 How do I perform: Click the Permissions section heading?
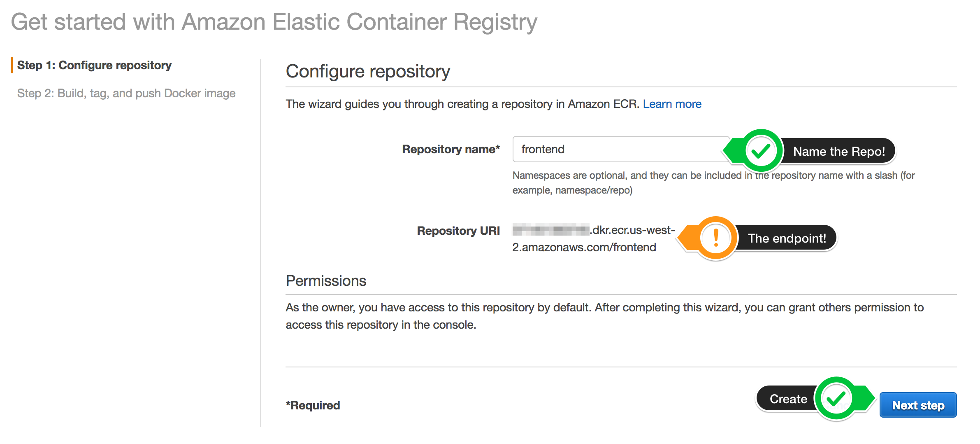[326, 280]
